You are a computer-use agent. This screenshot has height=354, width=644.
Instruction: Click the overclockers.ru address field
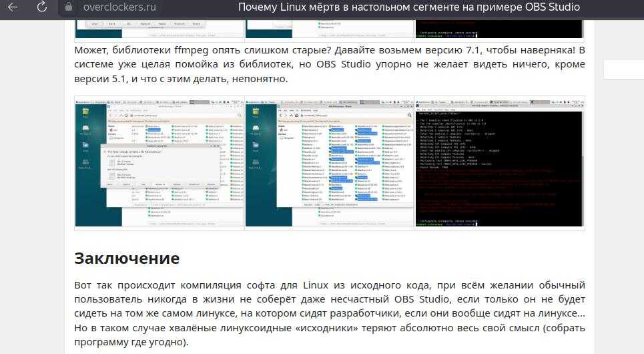click(119, 7)
